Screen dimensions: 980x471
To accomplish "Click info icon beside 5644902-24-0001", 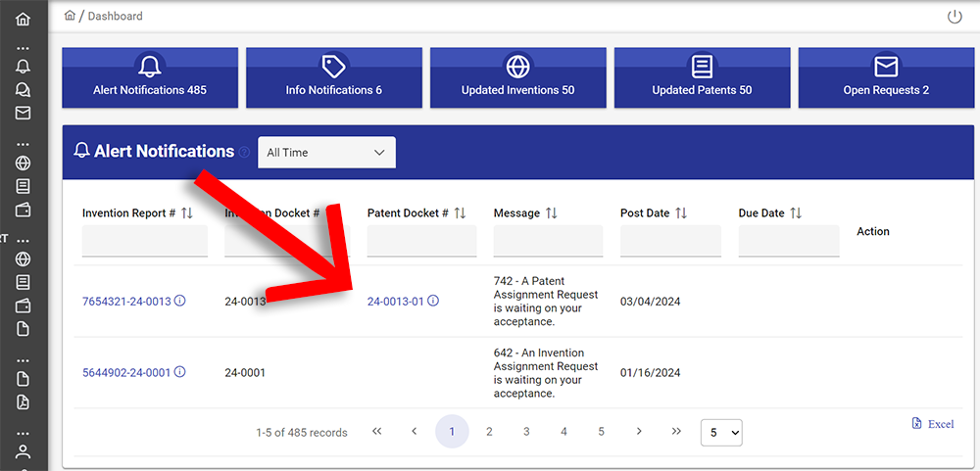I will [180, 372].
